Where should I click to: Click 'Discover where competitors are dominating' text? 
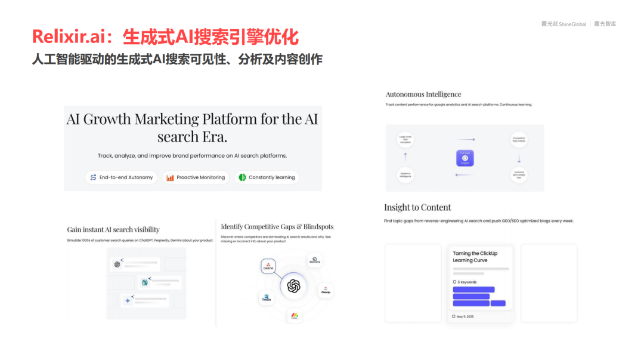[x=275, y=239]
